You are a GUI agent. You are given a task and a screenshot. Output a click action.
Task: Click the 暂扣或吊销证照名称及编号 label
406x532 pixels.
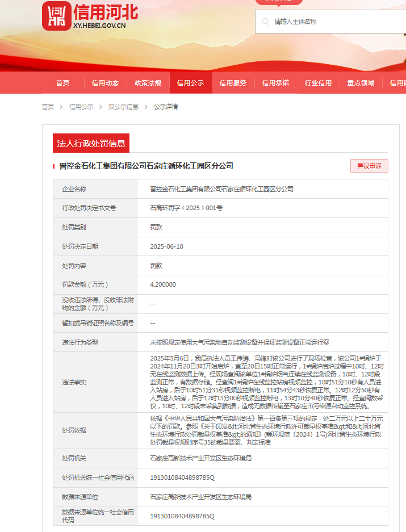point(98,323)
